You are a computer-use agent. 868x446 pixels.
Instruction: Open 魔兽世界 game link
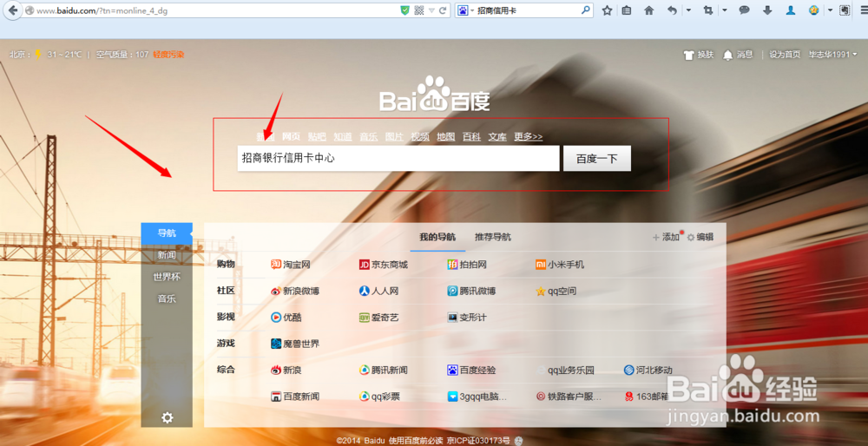point(295,344)
